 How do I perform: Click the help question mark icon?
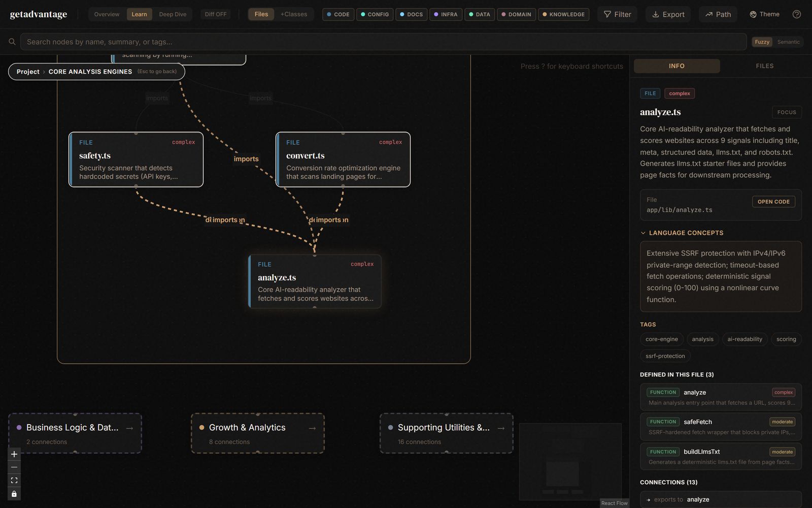(797, 14)
